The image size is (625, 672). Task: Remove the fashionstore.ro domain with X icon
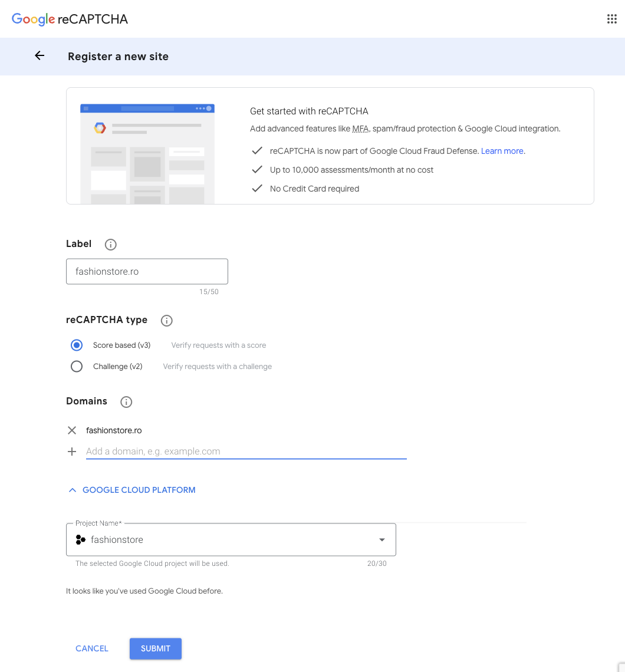[x=72, y=430]
